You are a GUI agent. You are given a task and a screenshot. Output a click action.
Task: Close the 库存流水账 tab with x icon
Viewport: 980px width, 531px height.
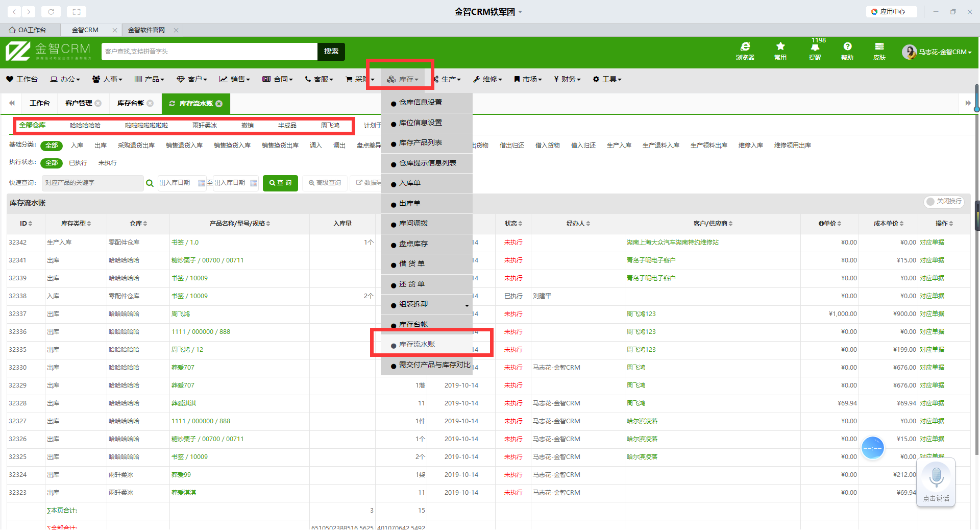[x=219, y=104]
